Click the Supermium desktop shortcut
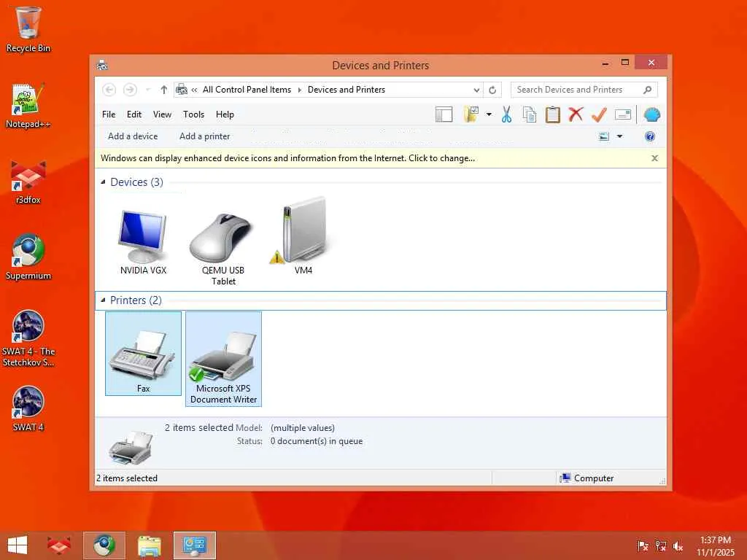This screenshot has height=560, width=747. click(28, 257)
